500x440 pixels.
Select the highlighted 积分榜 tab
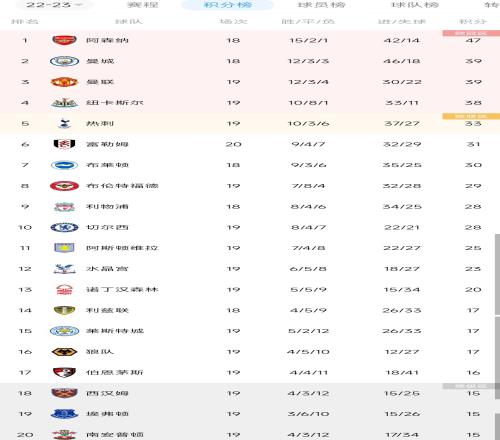point(228,5)
